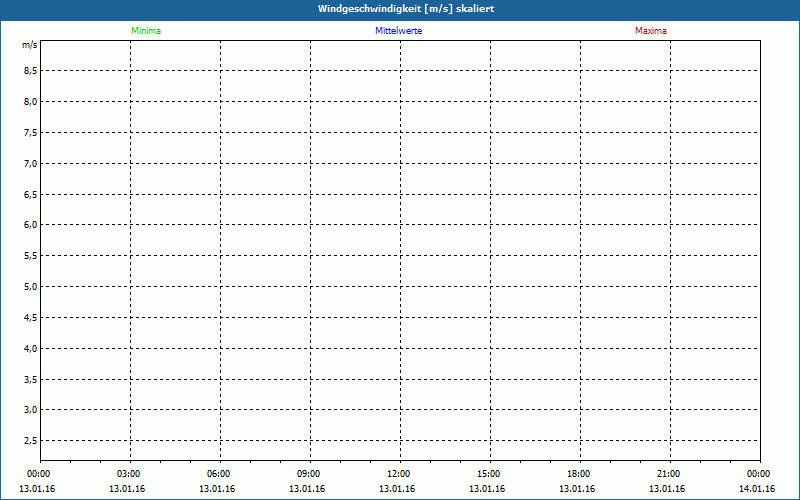Image resolution: width=800 pixels, height=500 pixels.
Task: Click the 8,0 y-axis value
Action: [x=31, y=102]
